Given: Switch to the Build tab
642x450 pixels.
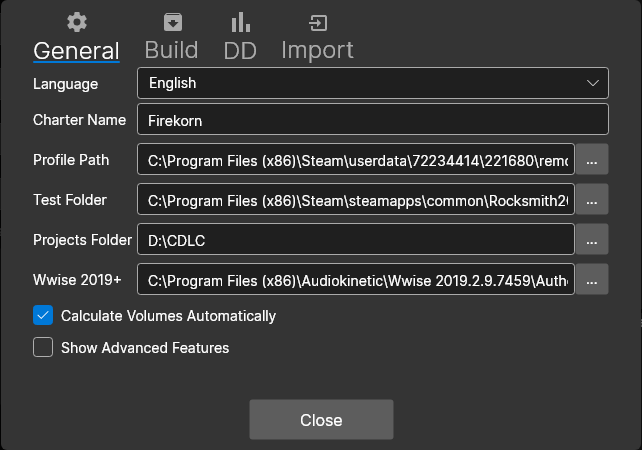Looking at the screenshot, I should tap(172, 49).
